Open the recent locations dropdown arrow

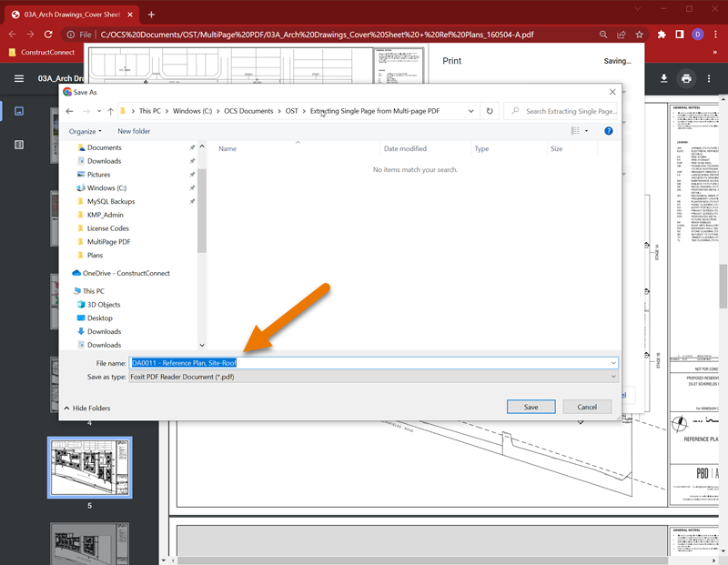[99, 111]
